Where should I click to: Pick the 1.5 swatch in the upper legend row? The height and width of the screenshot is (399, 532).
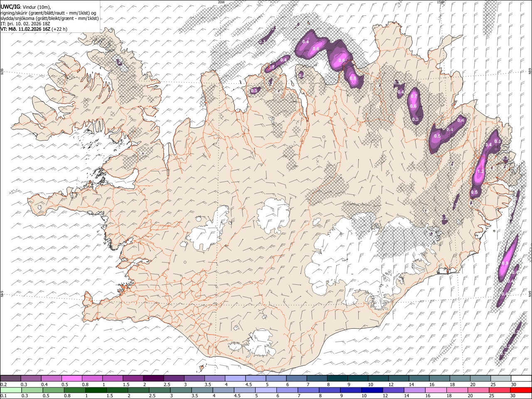point(133,379)
